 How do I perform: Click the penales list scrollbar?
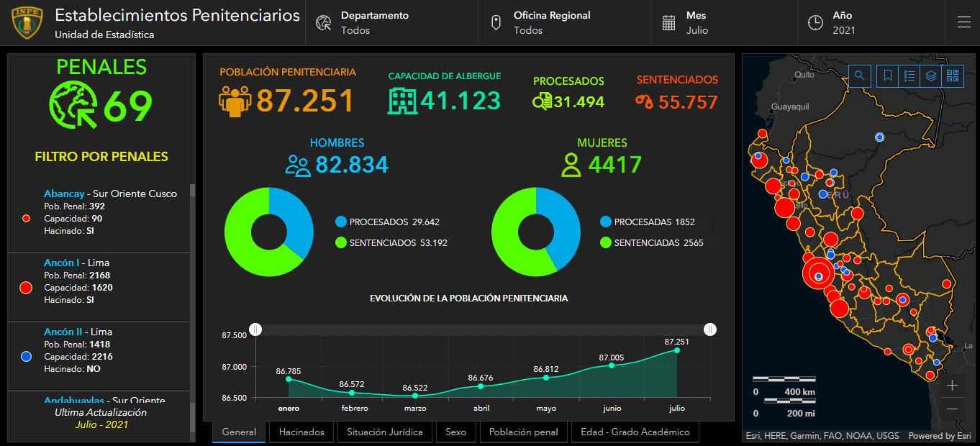click(192, 313)
